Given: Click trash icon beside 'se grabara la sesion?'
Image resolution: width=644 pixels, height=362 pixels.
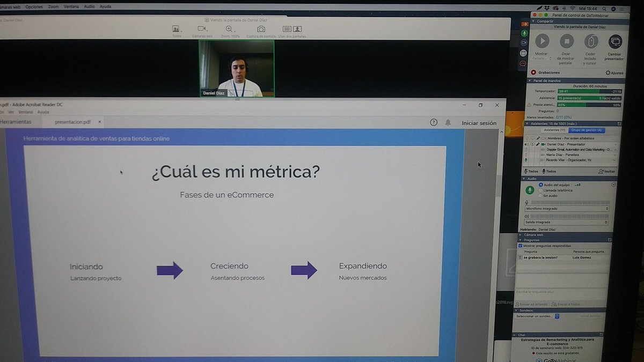Looking at the screenshot, I should coord(520,257).
